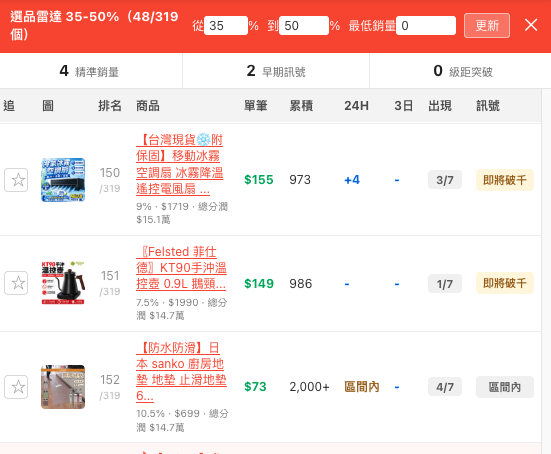Click the 973 cumulative sales value
The height and width of the screenshot is (454, 551).
[x=300, y=180]
